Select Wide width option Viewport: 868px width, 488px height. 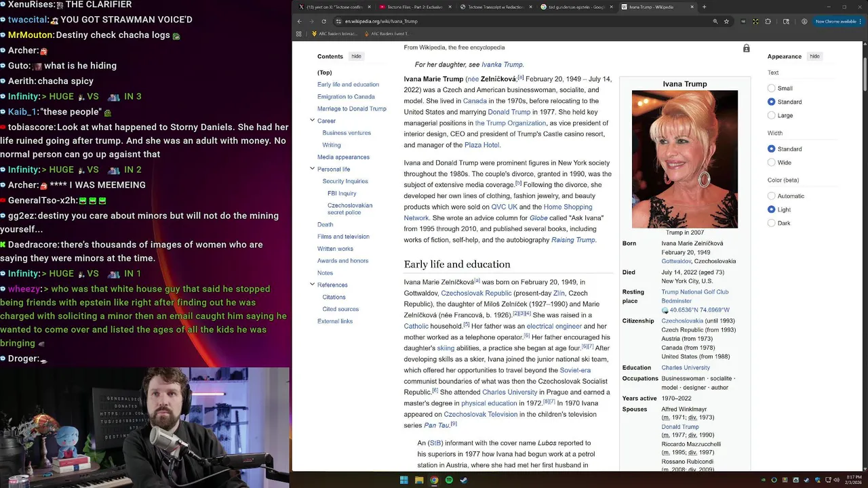pos(771,162)
